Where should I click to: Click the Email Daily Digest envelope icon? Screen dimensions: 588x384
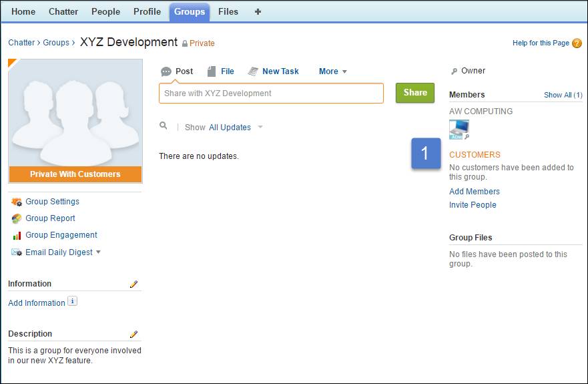[17, 252]
